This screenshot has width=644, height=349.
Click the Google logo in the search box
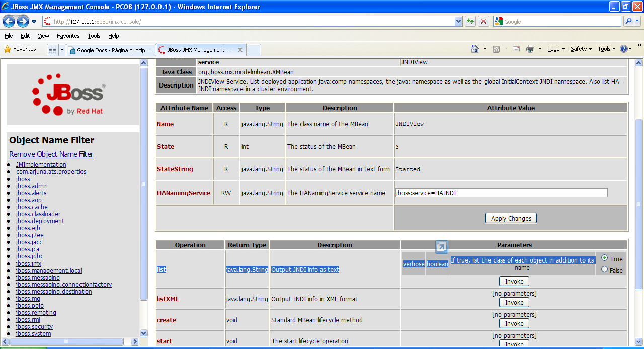498,21
